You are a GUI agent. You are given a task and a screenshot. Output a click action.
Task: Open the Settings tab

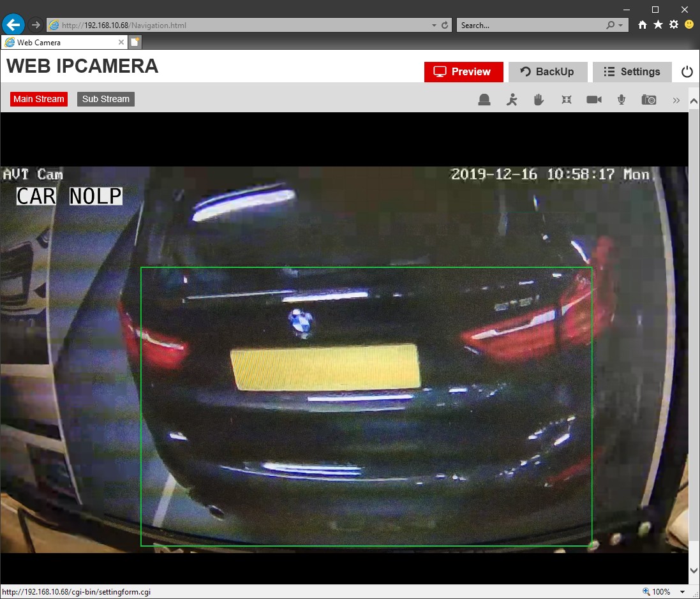pyautogui.click(x=632, y=72)
